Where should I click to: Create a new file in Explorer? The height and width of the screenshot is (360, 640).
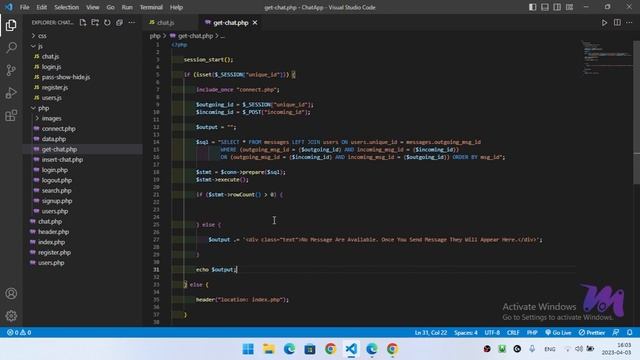click(x=83, y=23)
